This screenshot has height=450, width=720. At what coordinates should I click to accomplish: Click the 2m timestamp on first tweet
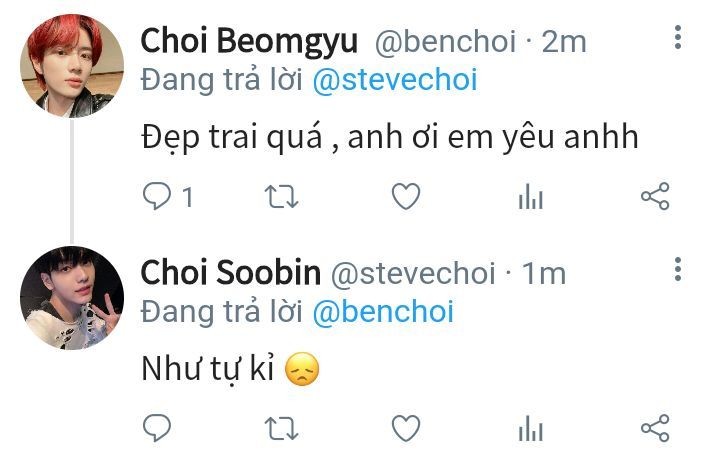[563, 41]
